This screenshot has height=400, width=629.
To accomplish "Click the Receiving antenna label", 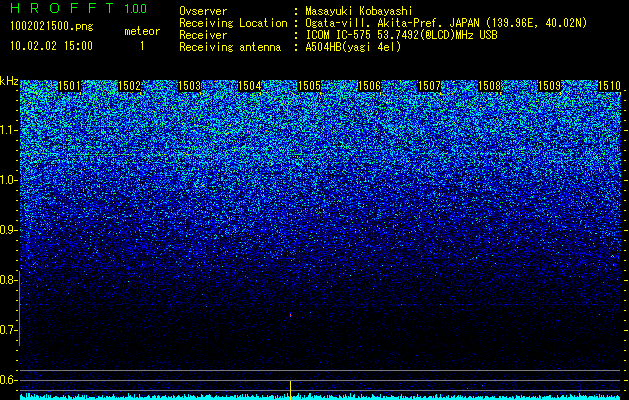I will 230,47.
